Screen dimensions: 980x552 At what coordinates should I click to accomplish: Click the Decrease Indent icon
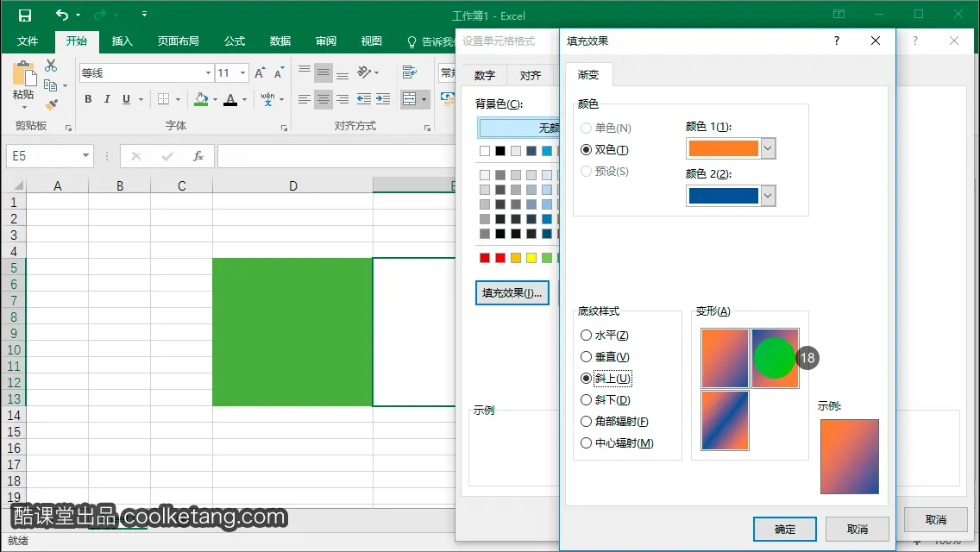[x=363, y=99]
